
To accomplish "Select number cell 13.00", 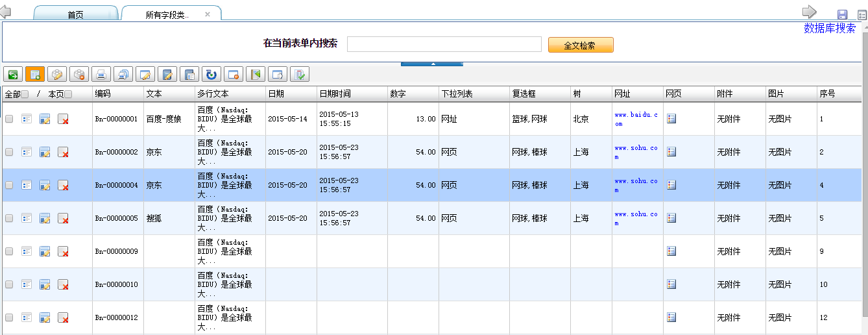I will coord(426,119).
